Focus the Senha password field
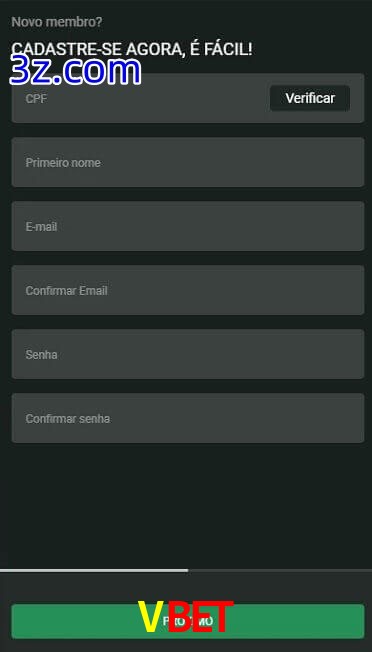The height and width of the screenshot is (652, 372). (x=188, y=354)
